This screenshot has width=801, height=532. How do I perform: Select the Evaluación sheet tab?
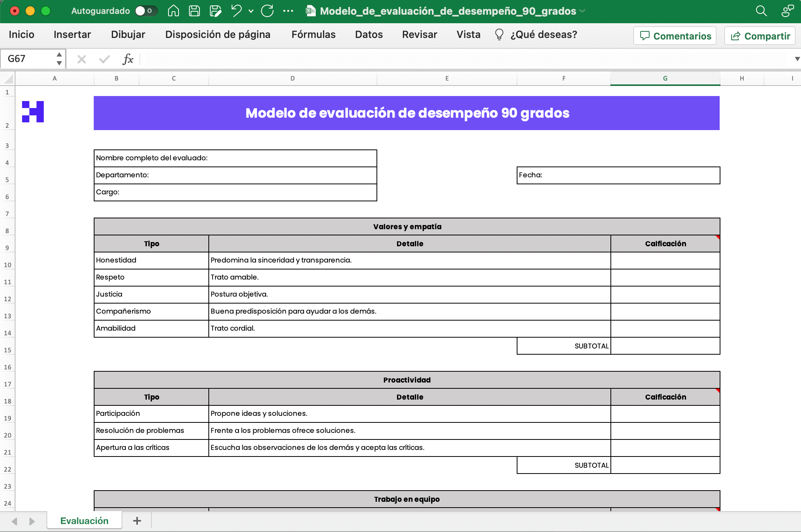pyautogui.click(x=84, y=521)
